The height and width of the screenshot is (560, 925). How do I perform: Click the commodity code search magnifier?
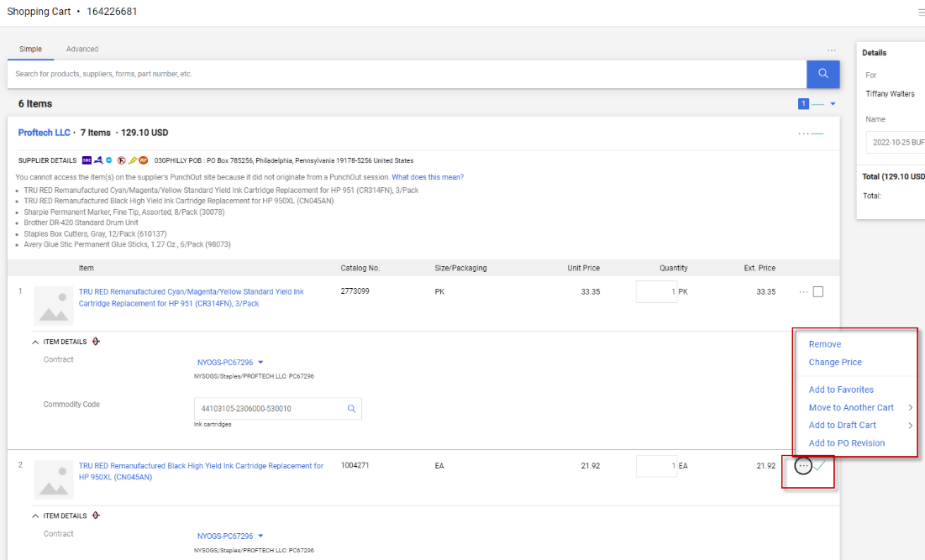(x=352, y=409)
